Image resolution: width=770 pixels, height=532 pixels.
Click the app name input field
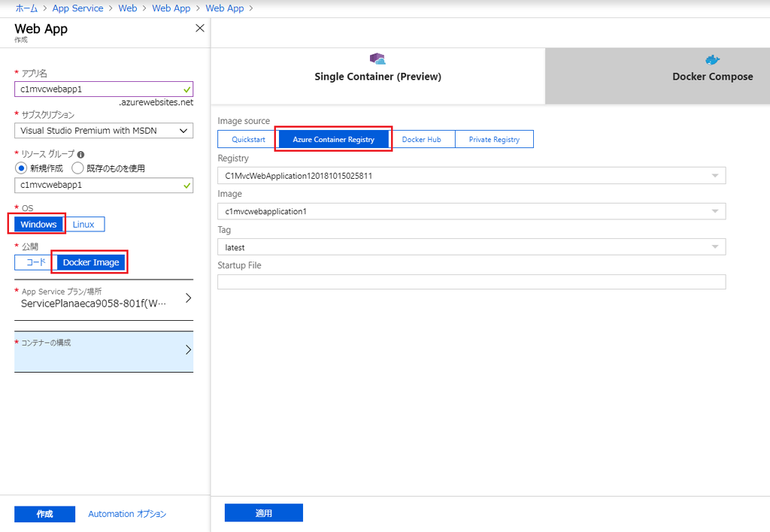[104, 89]
